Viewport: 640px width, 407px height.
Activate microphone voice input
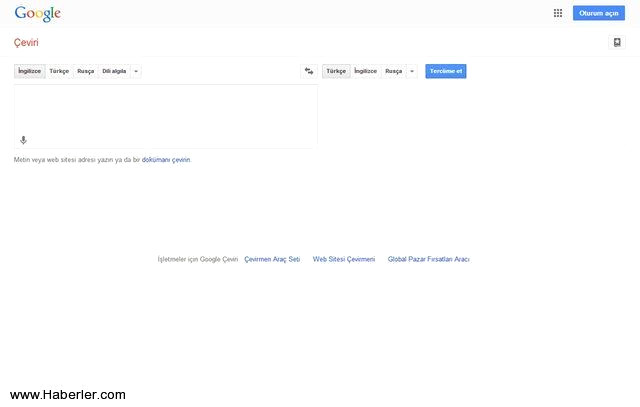coord(23,140)
